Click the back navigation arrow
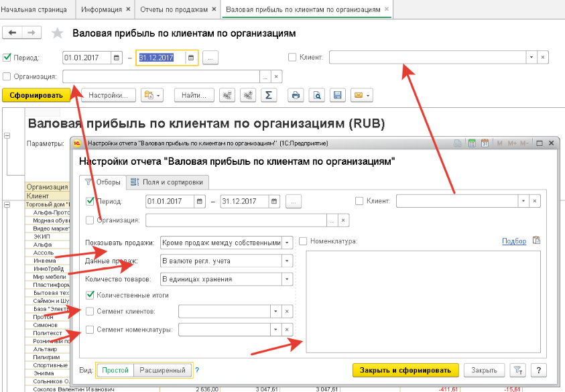This screenshot has width=565, height=392. click(12, 33)
